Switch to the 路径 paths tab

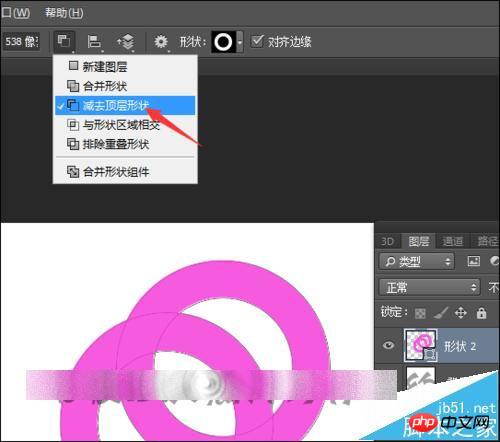coord(487,241)
